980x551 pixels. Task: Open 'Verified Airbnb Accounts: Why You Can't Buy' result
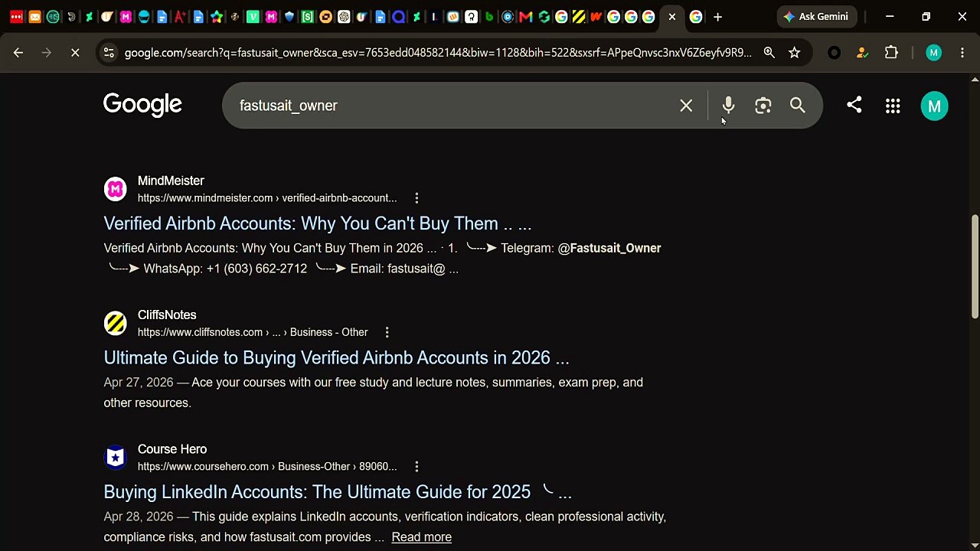click(x=318, y=223)
